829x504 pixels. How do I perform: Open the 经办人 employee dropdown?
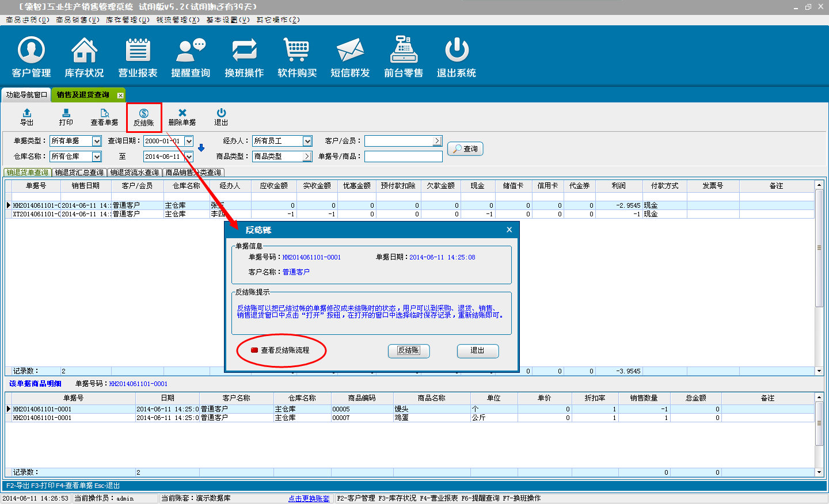[307, 141]
